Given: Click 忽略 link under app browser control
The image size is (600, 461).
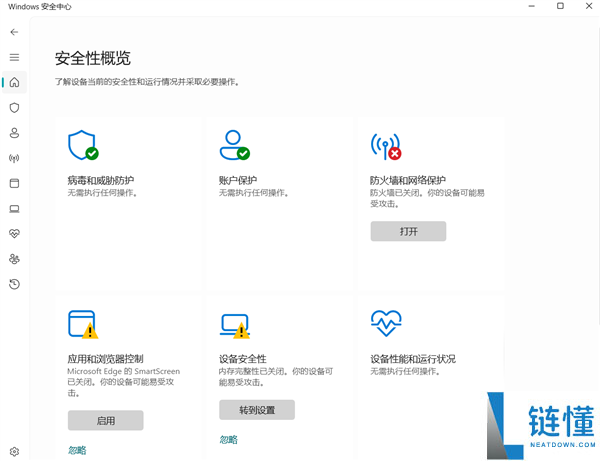Looking at the screenshot, I should (x=77, y=450).
